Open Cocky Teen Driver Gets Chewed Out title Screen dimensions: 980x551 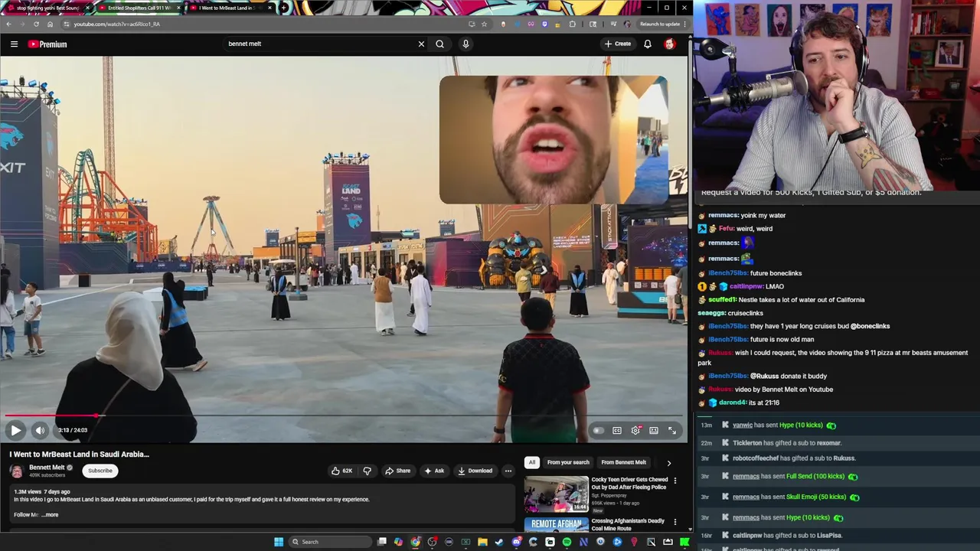click(629, 483)
